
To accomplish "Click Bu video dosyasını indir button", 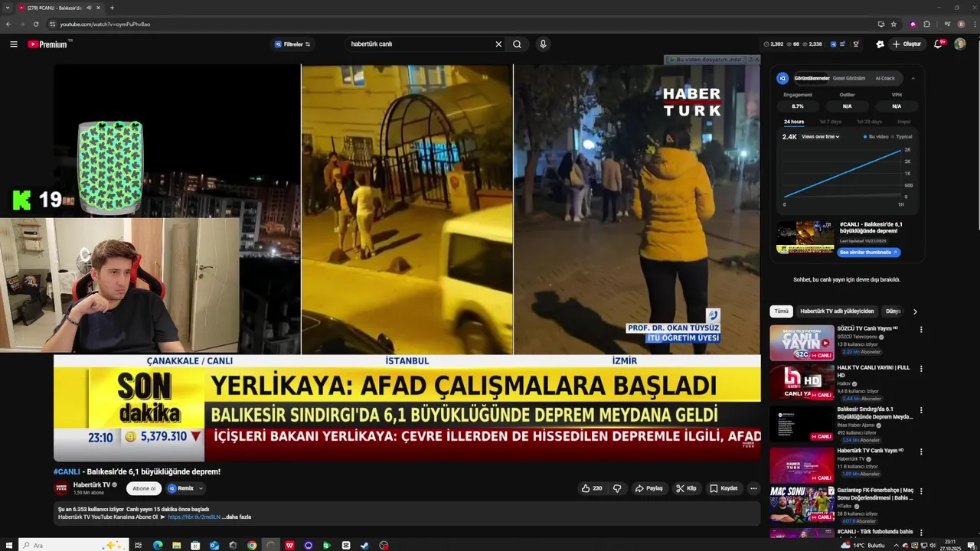I will tap(705, 59).
